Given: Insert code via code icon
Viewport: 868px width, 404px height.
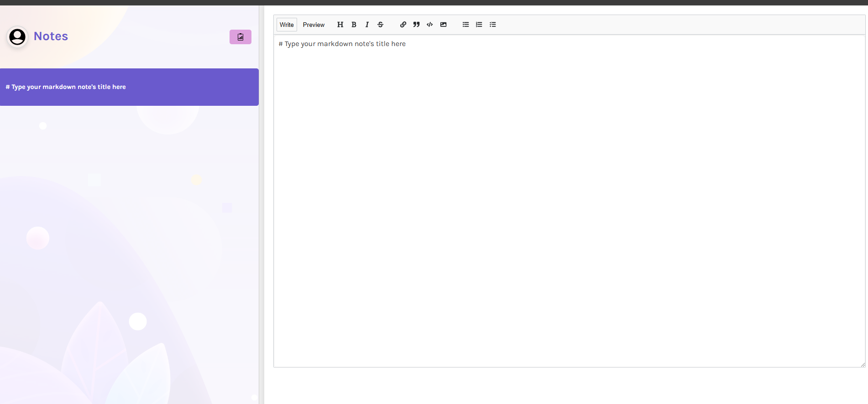Looking at the screenshot, I should click(430, 25).
